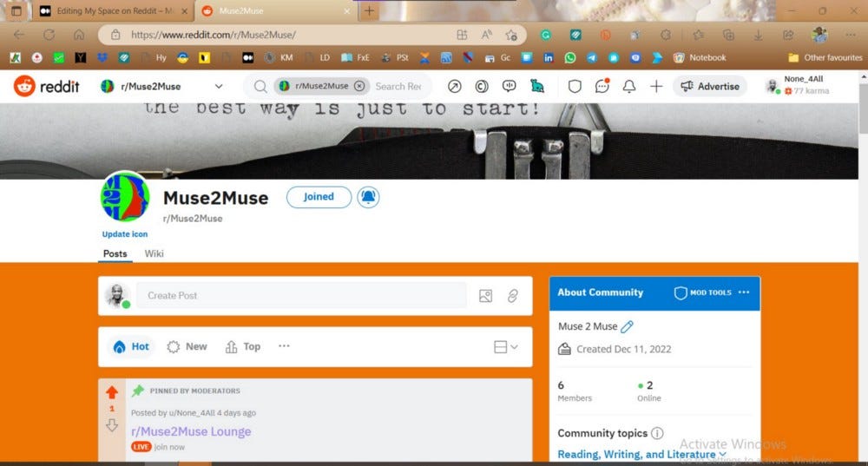Switch to the Wiki tab
This screenshot has width=868, height=466.
coord(154,253)
